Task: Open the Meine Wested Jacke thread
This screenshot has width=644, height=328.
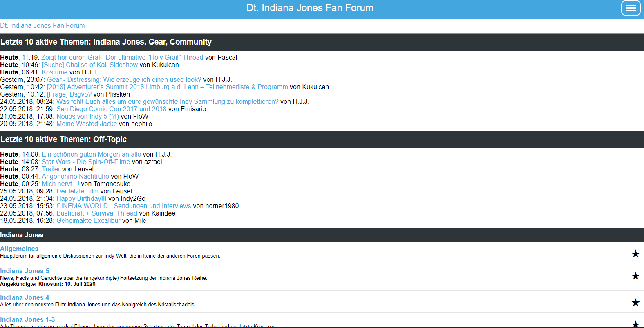Action: coord(86,124)
